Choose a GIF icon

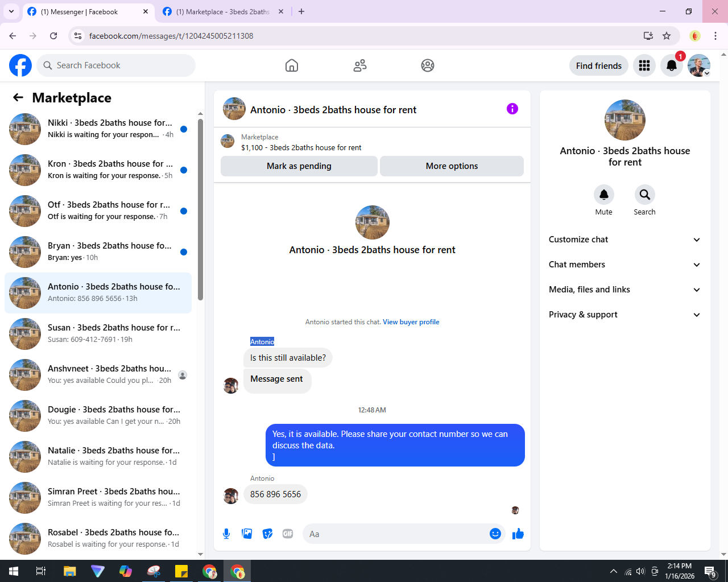pyautogui.click(x=288, y=534)
